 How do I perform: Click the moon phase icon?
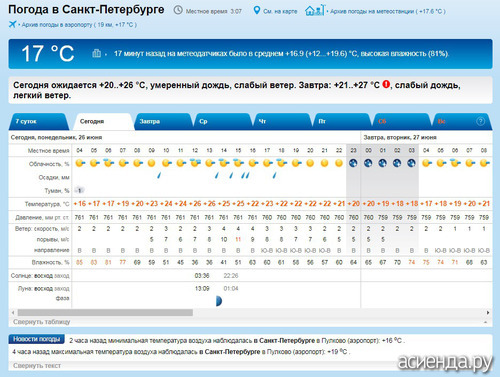[x=219, y=301]
